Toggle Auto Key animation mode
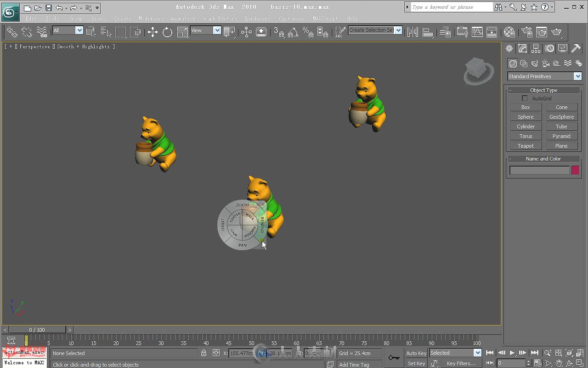This screenshot has width=588, height=368. point(416,353)
